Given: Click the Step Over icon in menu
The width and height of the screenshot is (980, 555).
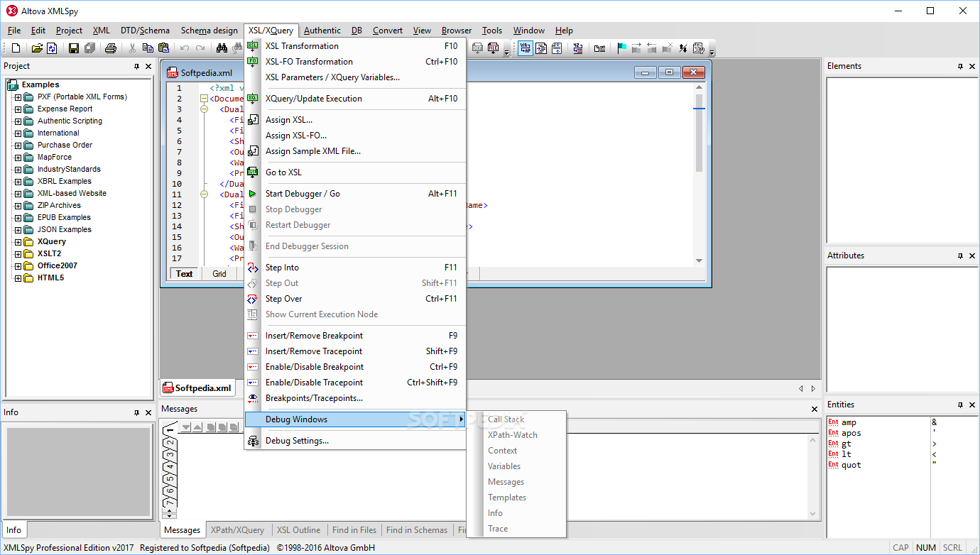Looking at the screenshot, I should (253, 299).
